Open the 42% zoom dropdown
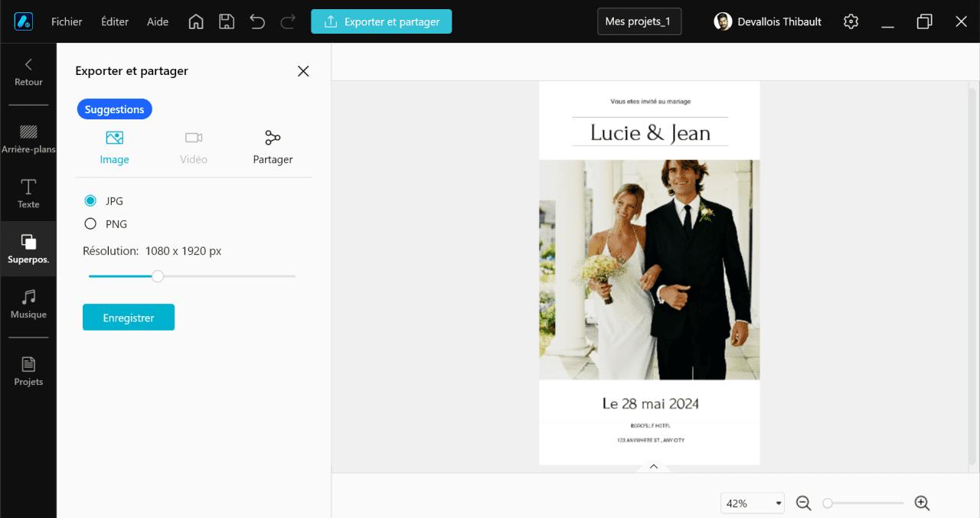Viewport: 980px width, 518px height. [x=753, y=503]
